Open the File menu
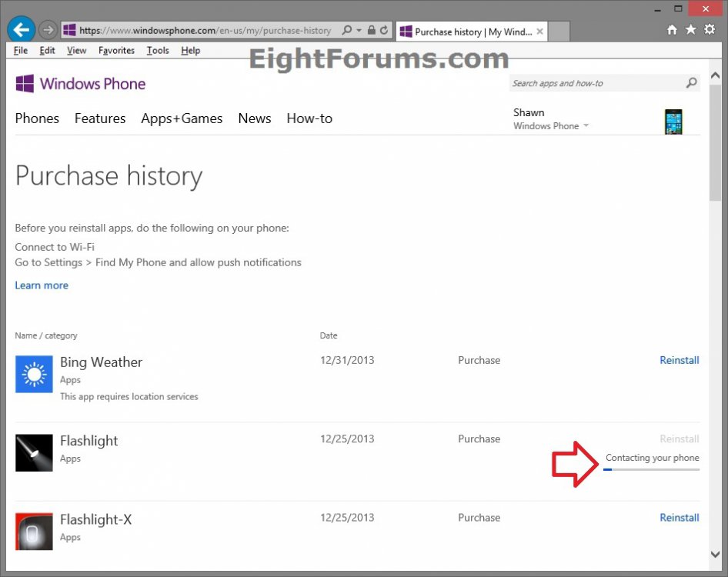Viewport: 728px width, 577px height. 21,50
